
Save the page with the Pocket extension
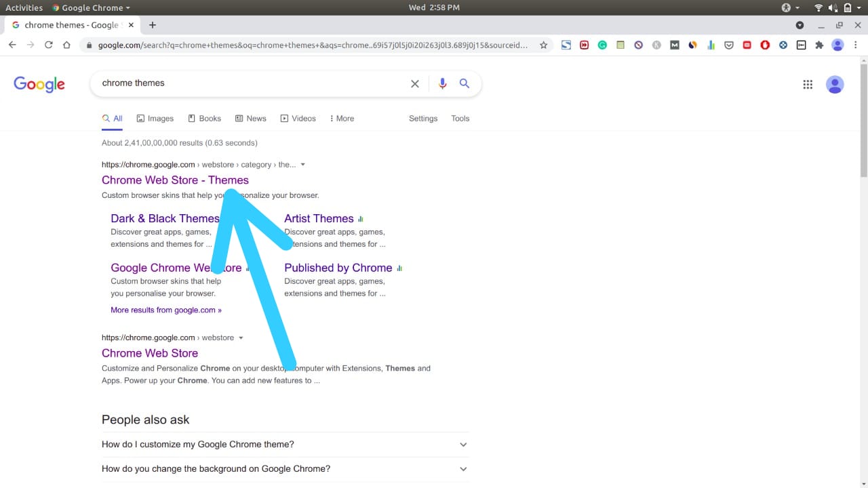pyautogui.click(x=729, y=45)
